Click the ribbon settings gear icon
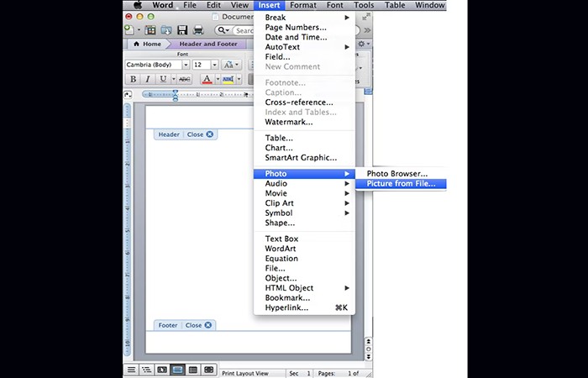This screenshot has width=588, height=378. (361, 44)
